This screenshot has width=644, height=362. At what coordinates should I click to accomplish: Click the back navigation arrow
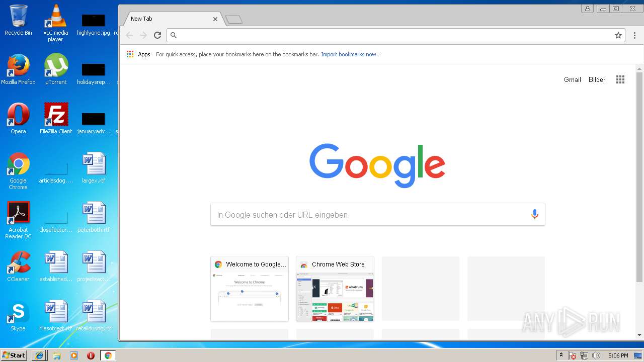pos(129,35)
